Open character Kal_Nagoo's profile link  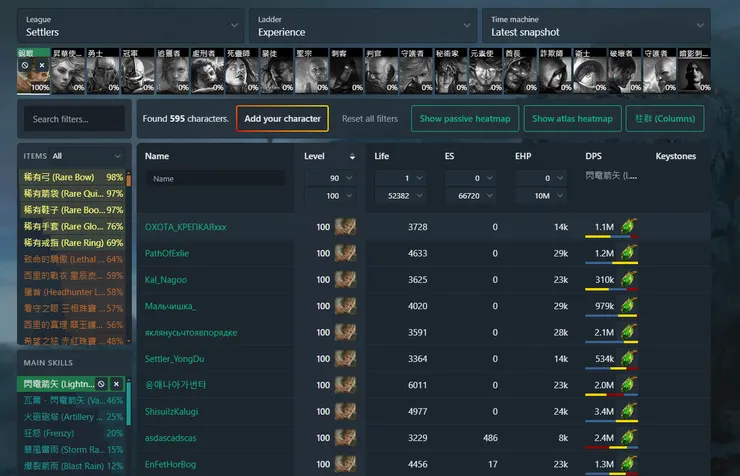pos(165,280)
